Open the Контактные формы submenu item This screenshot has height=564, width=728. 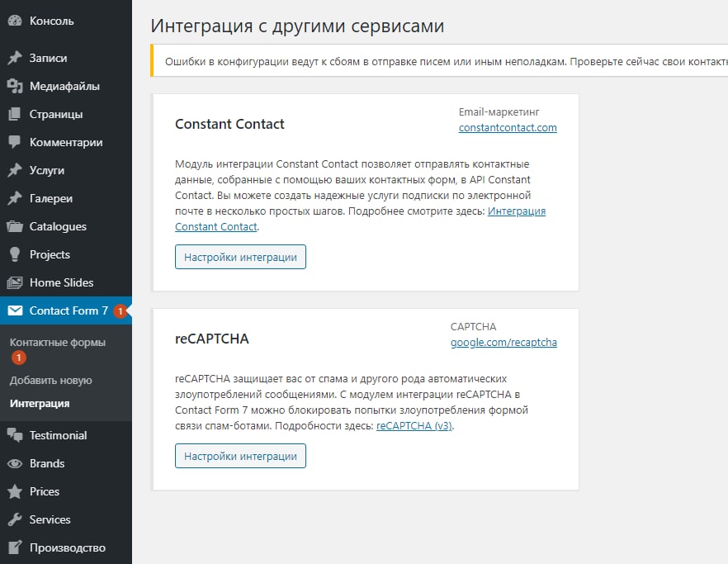[x=58, y=343]
